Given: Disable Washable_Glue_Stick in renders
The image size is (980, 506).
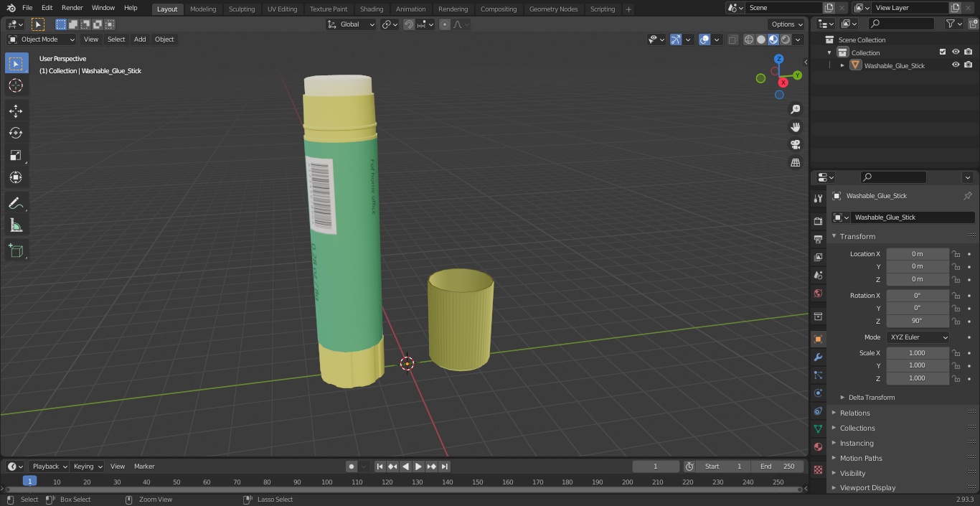Looking at the screenshot, I should pos(969,65).
